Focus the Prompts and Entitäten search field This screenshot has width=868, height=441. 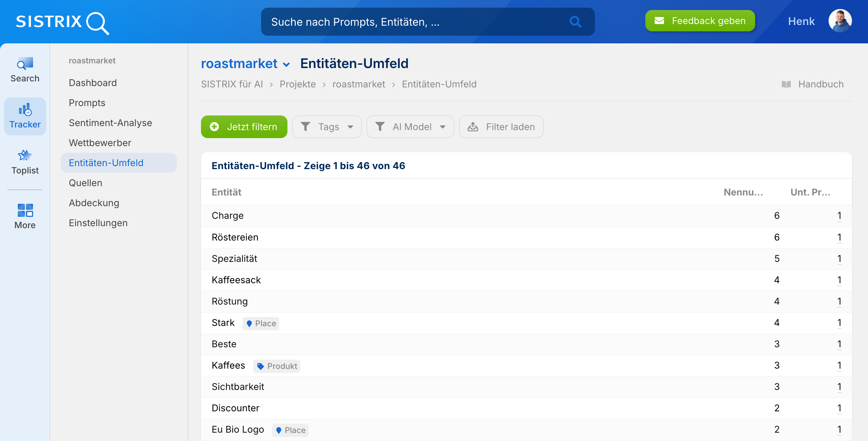pos(414,22)
